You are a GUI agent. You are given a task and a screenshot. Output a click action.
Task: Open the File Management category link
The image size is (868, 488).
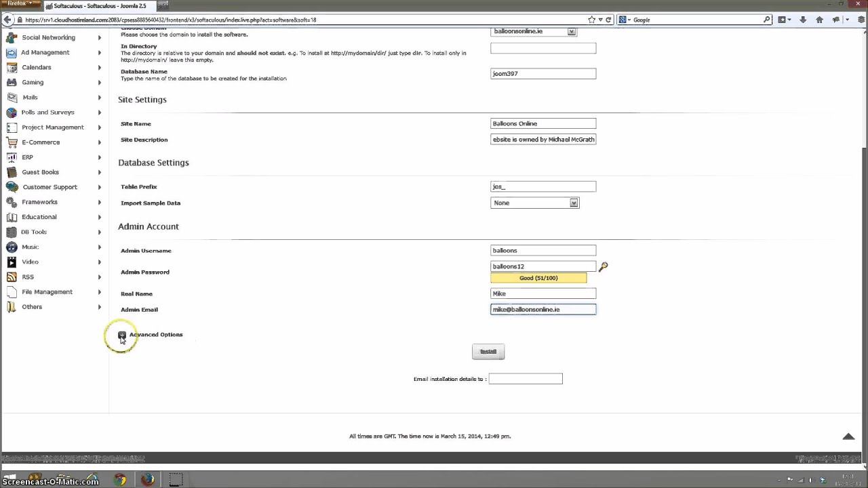tap(47, 291)
